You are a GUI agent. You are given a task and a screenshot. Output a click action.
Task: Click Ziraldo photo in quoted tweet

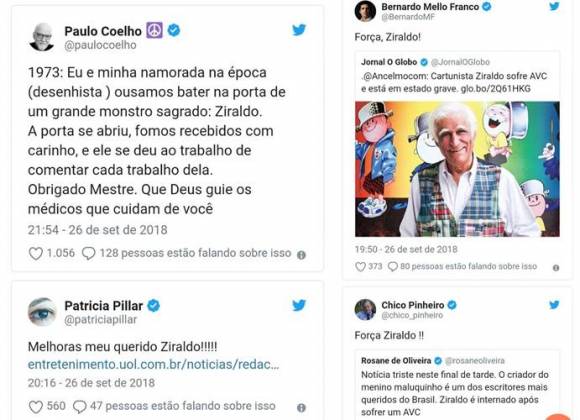(x=457, y=169)
